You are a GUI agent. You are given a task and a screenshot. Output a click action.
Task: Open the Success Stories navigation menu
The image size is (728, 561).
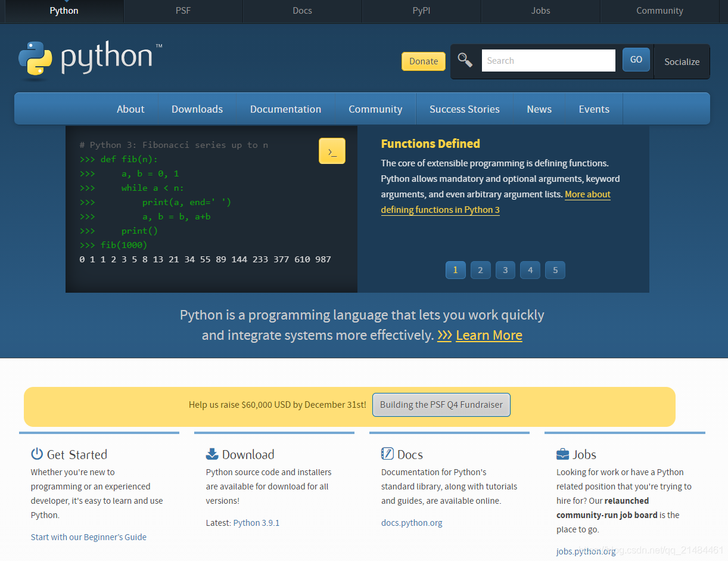[x=465, y=109]
